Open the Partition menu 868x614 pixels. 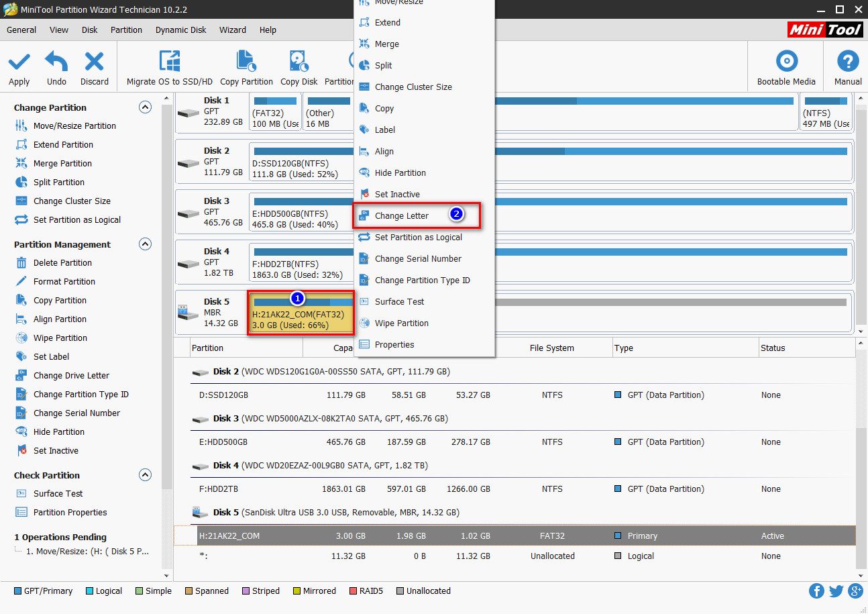pos(126,30)
